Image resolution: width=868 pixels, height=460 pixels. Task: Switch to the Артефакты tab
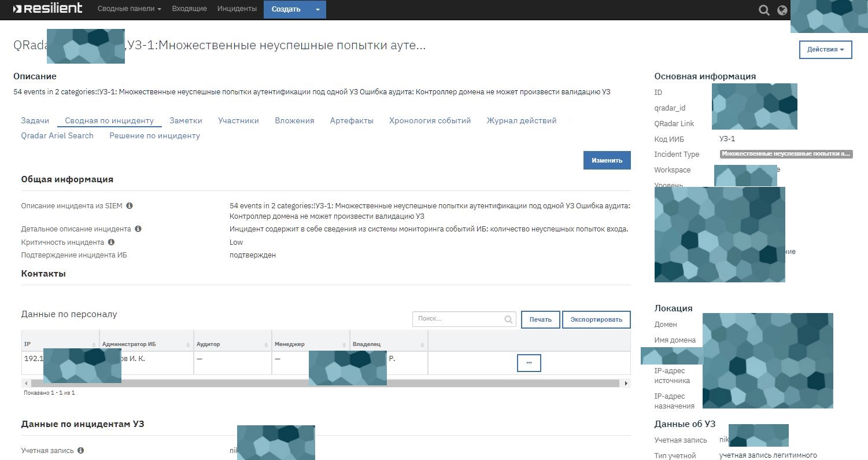(x=351, y=120)
